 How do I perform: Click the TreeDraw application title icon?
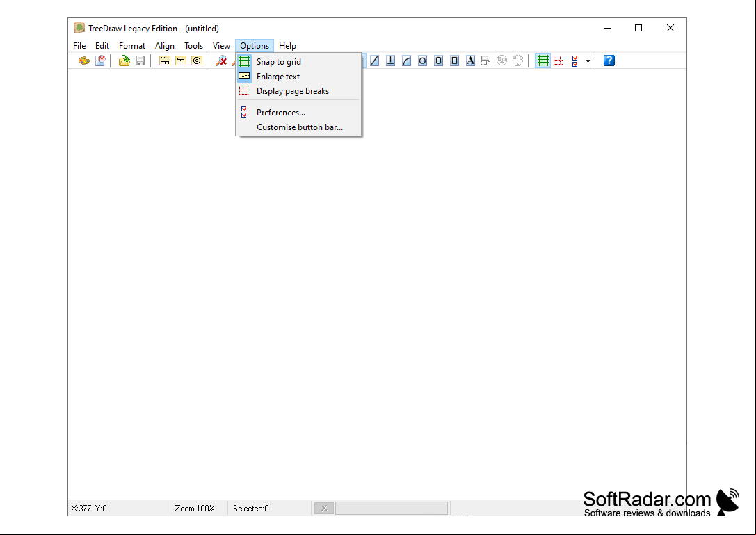(79, 28)
